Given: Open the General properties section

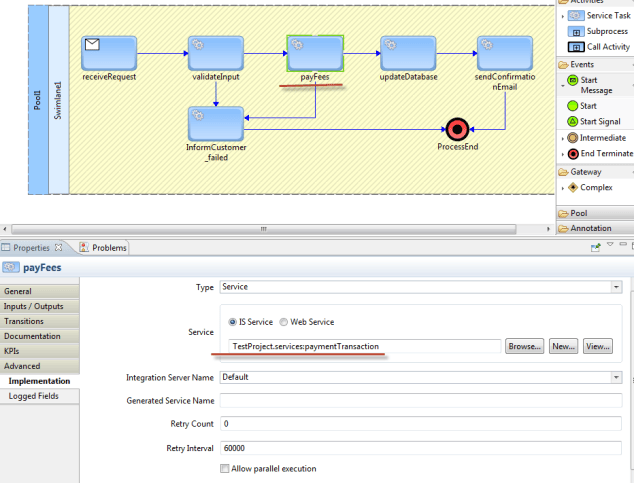Looking at the screenshot, I should coord(40,291).
